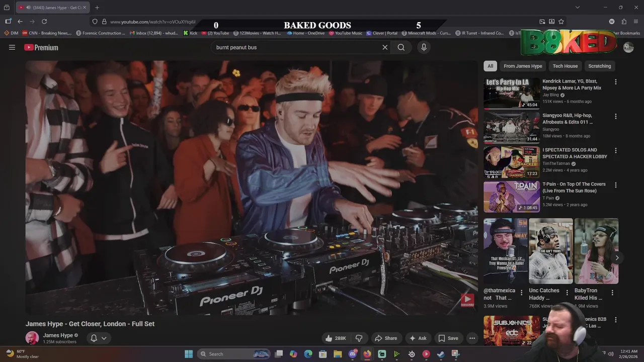Open site information shield icon
644x362 pixels.
(x=95, y=22)
